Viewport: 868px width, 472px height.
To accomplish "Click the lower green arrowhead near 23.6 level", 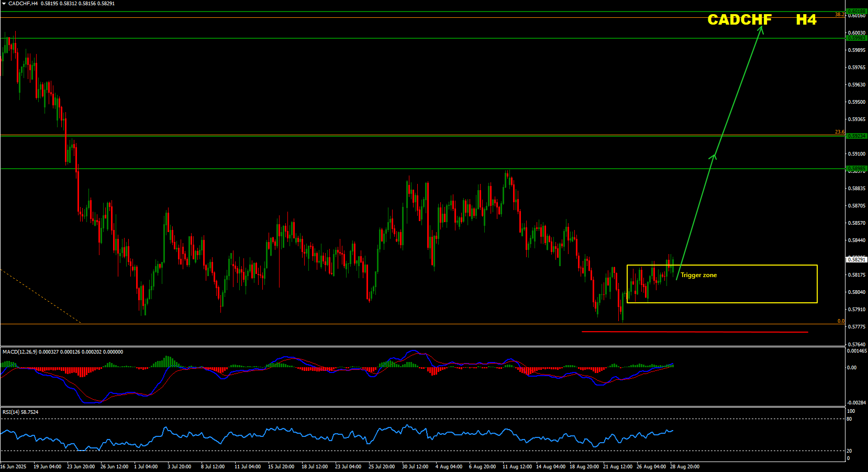I will [x=713, y=156].
